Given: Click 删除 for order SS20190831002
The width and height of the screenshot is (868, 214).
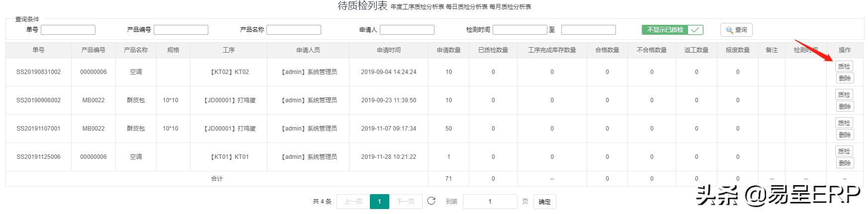Looking at the screenshot, I should [844, 78].
